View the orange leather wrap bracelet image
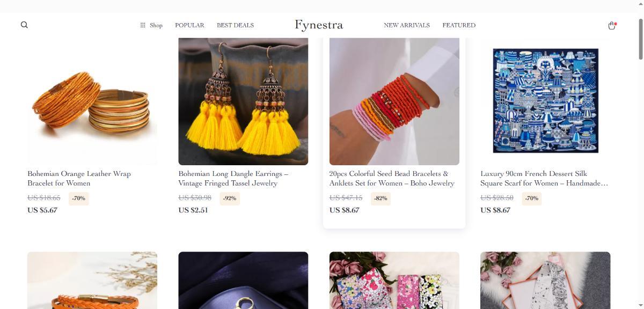This screenshot has width=644, height=309. pyautogui.click(x=92, y=101)
